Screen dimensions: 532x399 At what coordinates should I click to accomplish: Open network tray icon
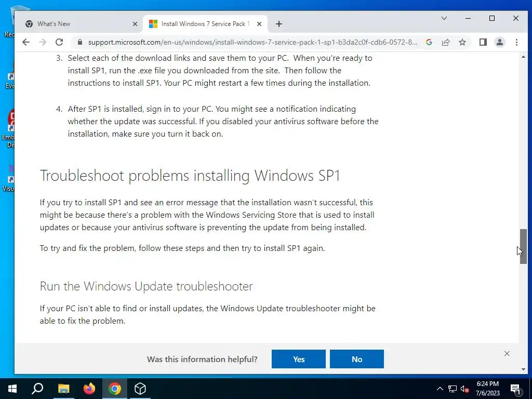[453, 389]
